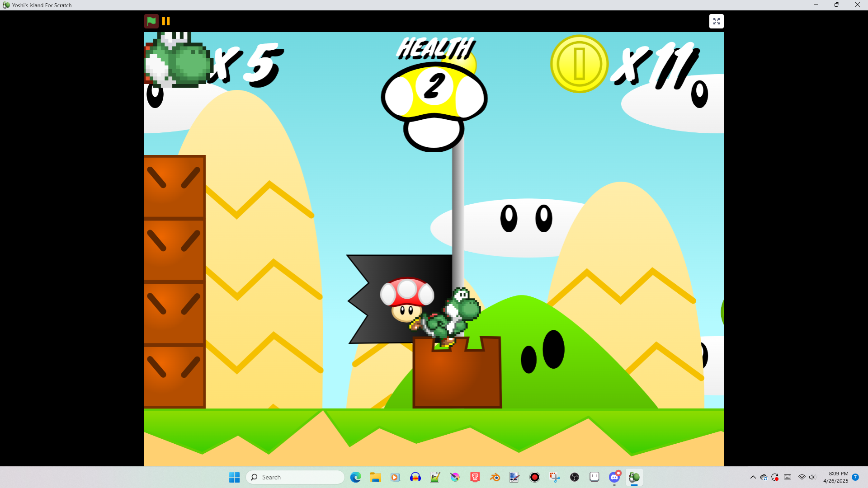Click the red mushroom on the black flag

407,300
